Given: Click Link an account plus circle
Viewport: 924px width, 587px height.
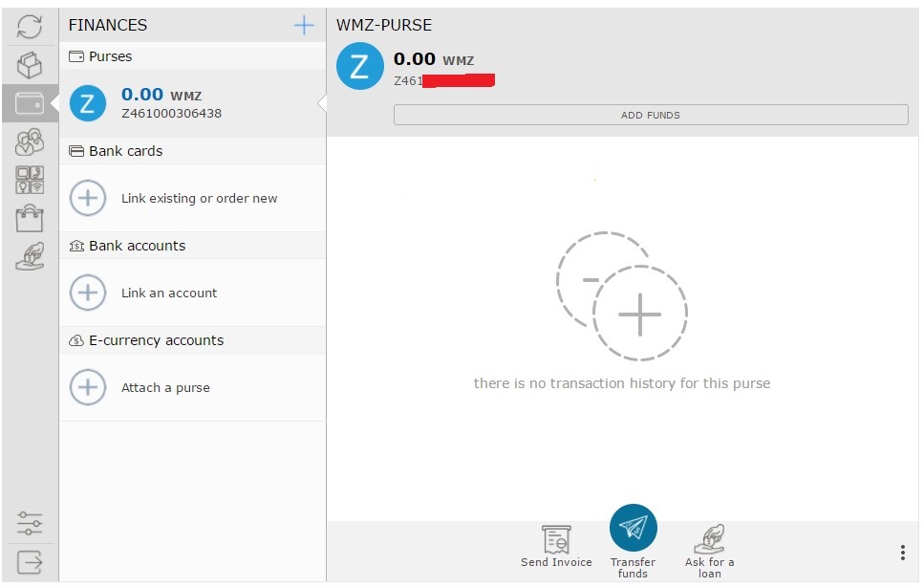Looking at the screenshot, I should click(88, 293).
